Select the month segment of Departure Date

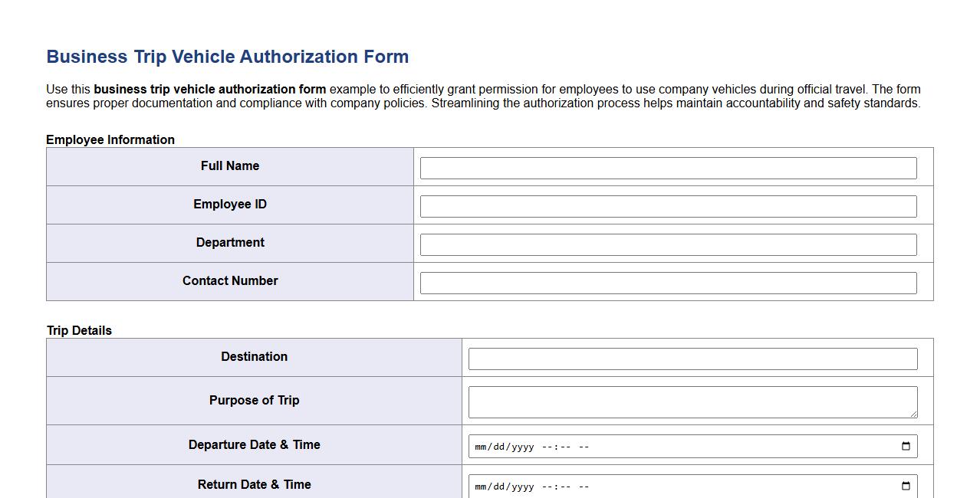pyautogui.click(x=482, y=445)
